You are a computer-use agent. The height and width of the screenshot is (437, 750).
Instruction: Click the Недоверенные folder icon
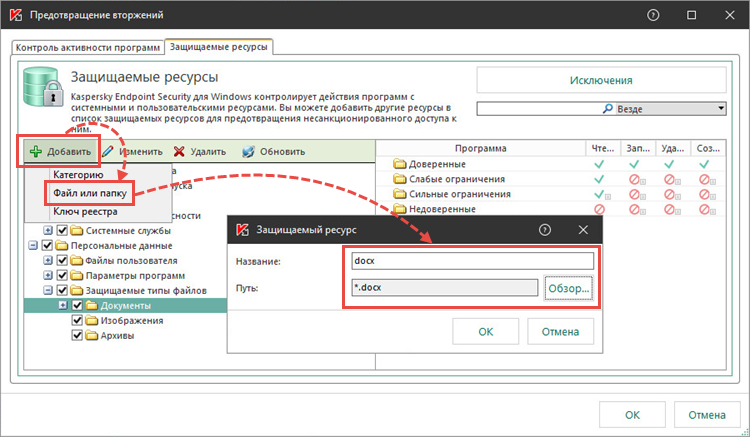(x=399, y=209)
